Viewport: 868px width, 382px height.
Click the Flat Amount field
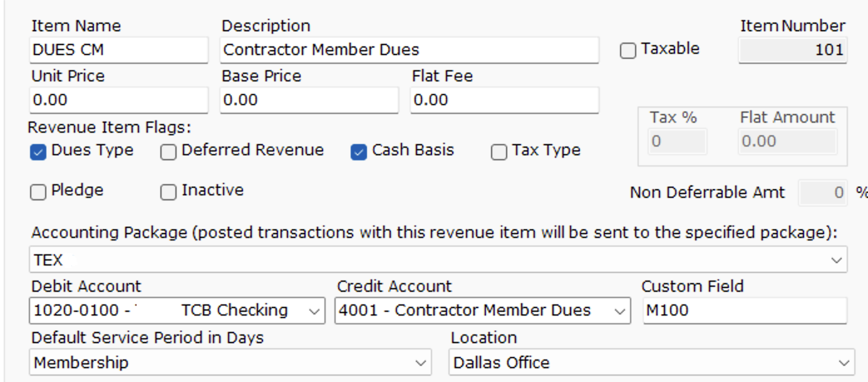(788, 142)
